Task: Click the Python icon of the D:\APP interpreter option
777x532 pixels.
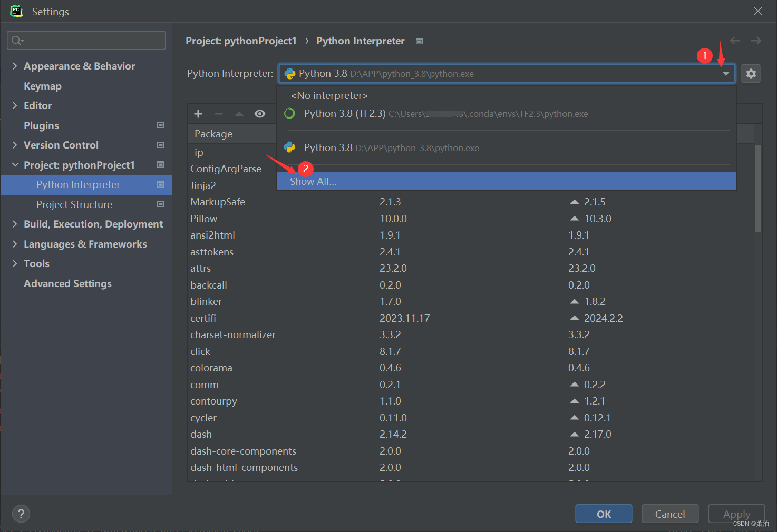Action: [289, 147]
